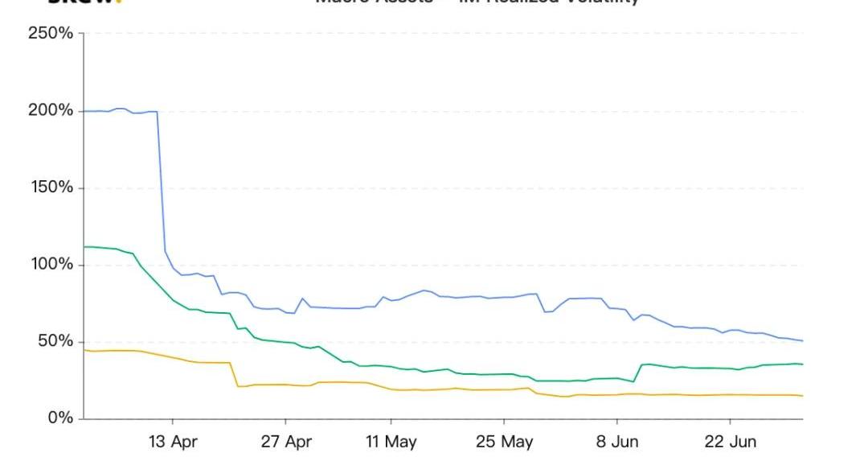Click the yellow line's right end point
Screen dimensions: 868x457
(802, 396)
